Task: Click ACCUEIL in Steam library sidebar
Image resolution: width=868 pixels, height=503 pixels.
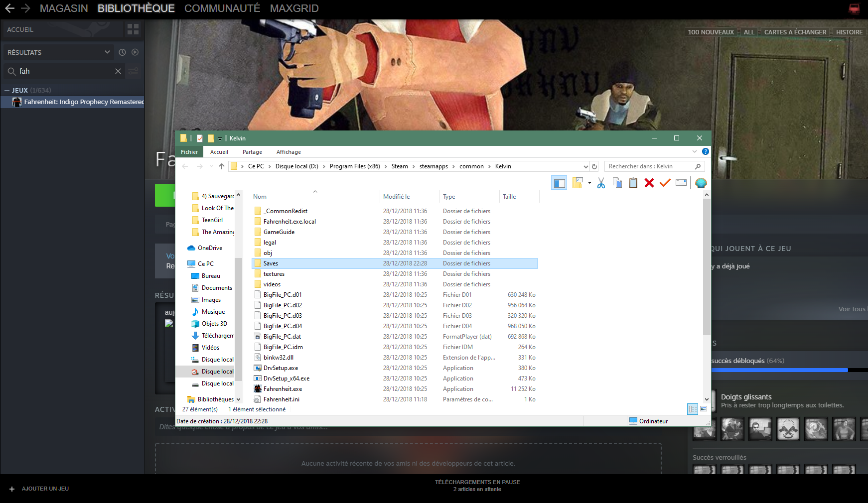Action: pyautogui.click(x=20, y=30)
